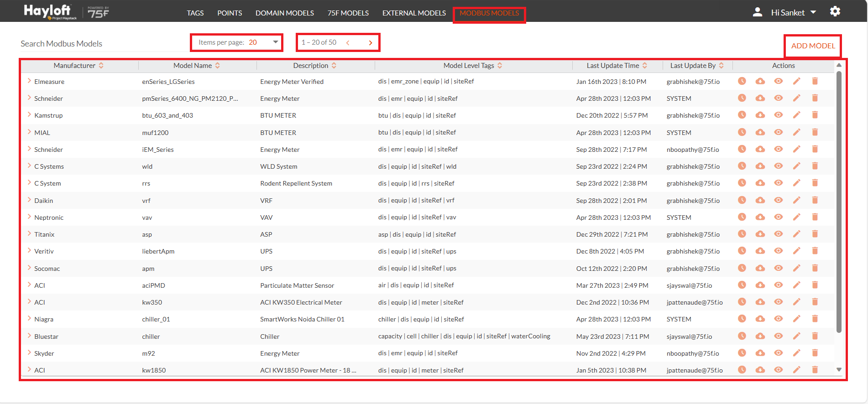Click cloud upload icon for Schneider pmSeries row

(x=760, y=98)
